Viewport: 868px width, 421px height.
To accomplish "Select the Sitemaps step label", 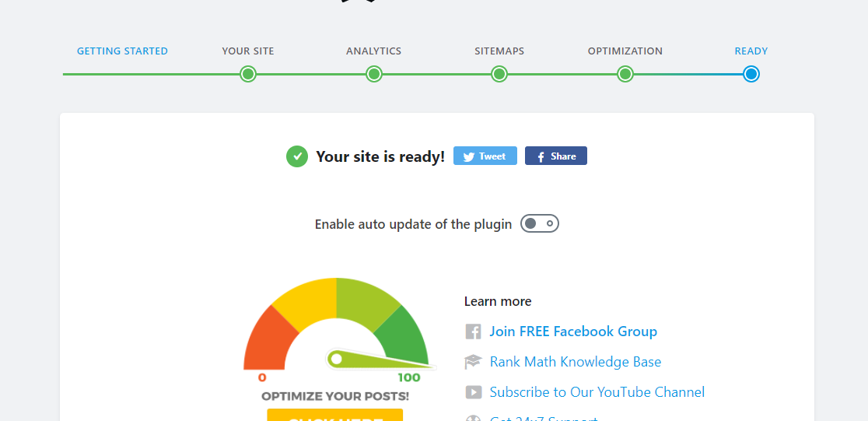I will (x=499, y=51).
